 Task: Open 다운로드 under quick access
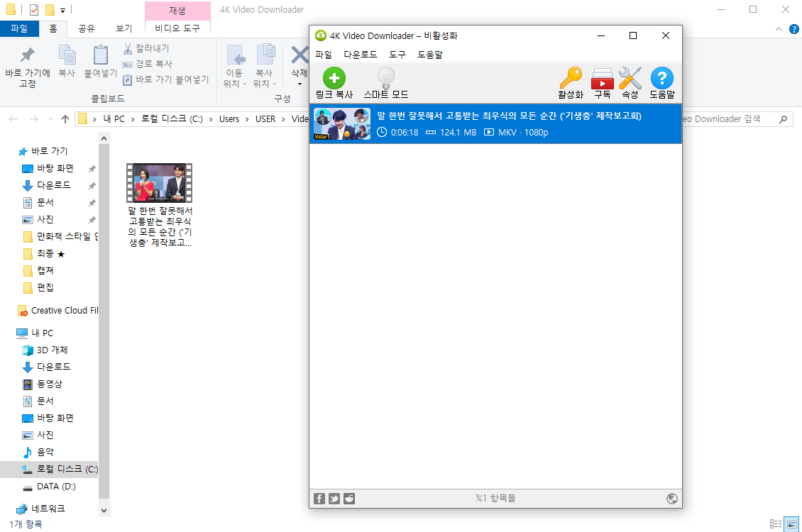(x=54, y=185)
